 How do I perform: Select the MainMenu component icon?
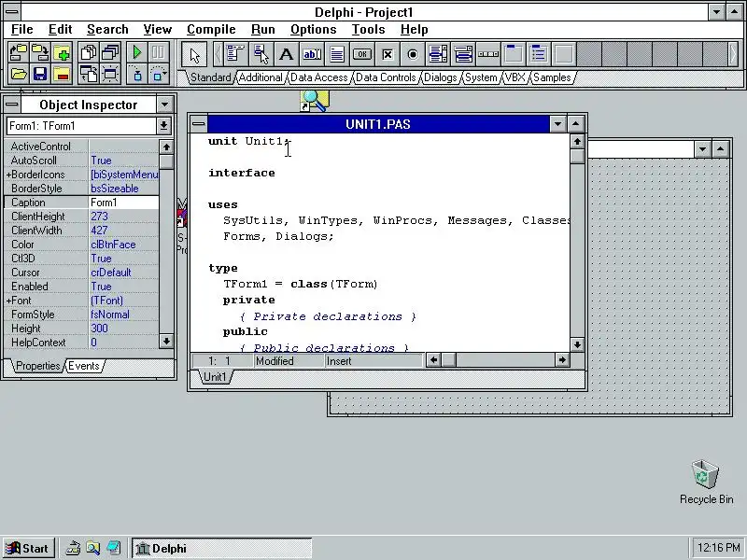pos(236,54)
